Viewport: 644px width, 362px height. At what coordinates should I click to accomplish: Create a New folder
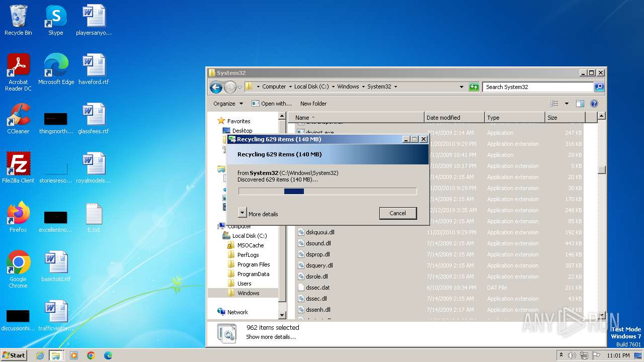pos(313,104)
